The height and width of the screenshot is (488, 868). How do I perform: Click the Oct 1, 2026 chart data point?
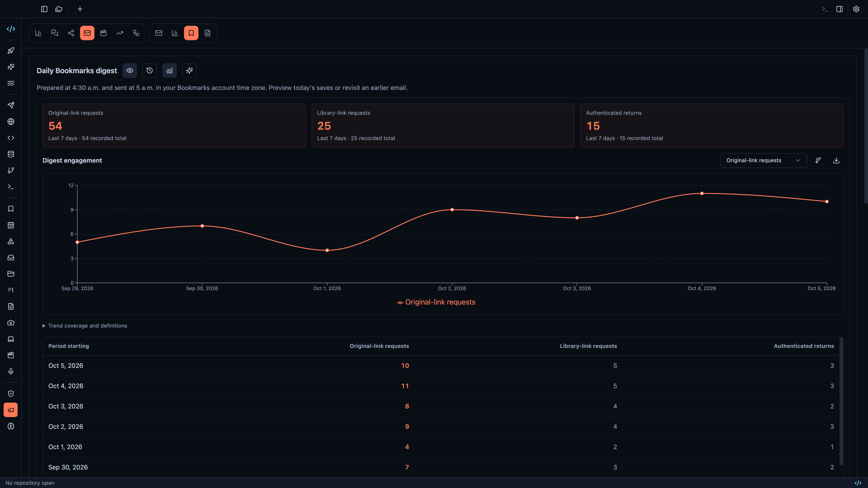(327, 250)
